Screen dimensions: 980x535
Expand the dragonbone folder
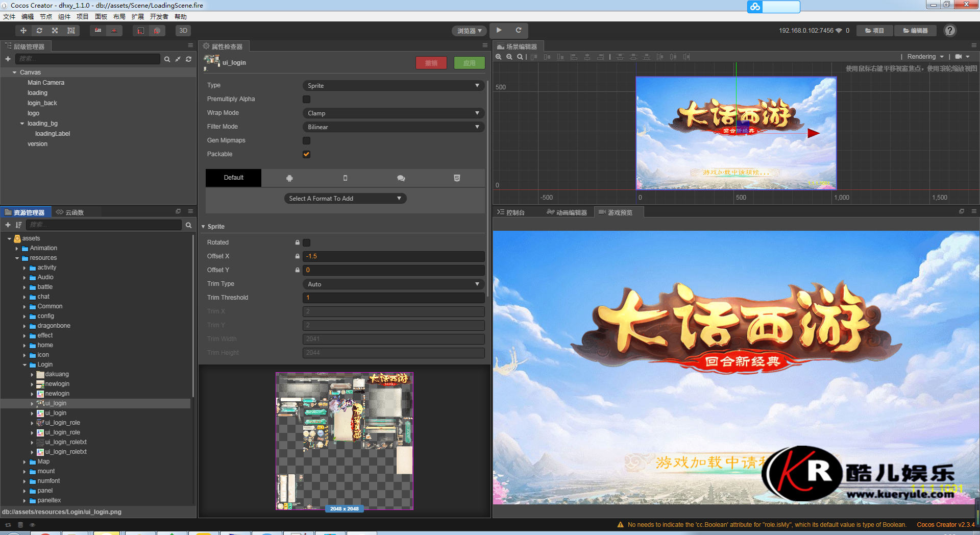[x=24, y=326]
